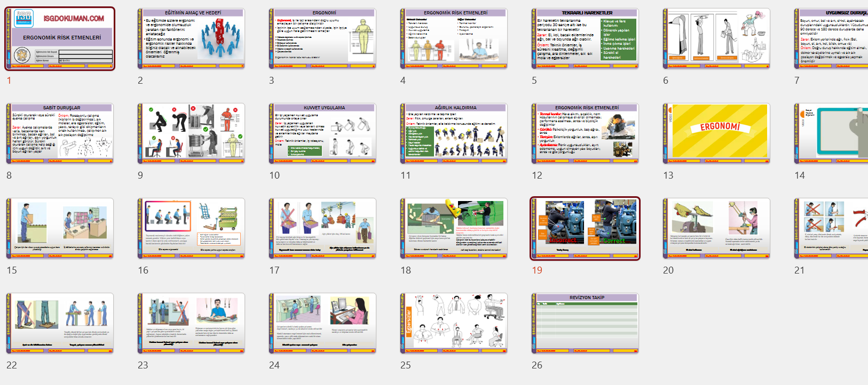Click slide number 26 label
This screenshot has width=868, height=385.
537,365
